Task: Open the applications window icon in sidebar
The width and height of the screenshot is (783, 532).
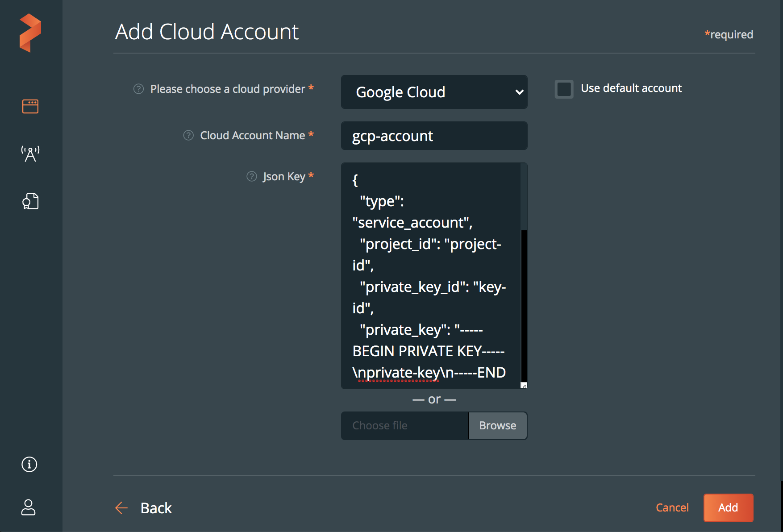Action: coord(30,106)
